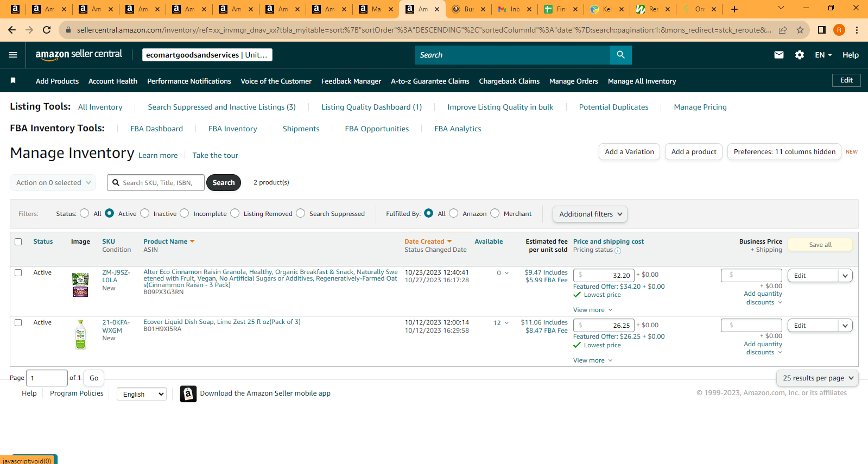Open a new browser tab with the plus icon

click(734, 9)
